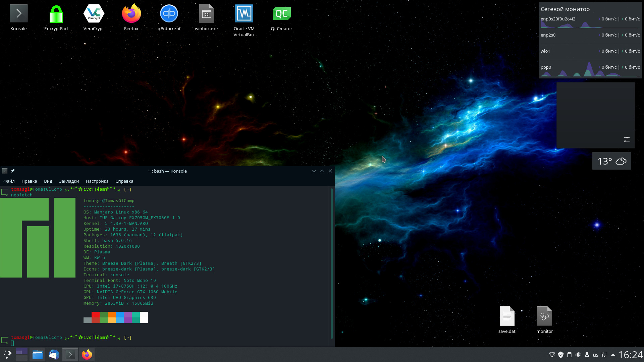
Task: Expand the hidden system tray icons arrow
Action: pos(613,355)
